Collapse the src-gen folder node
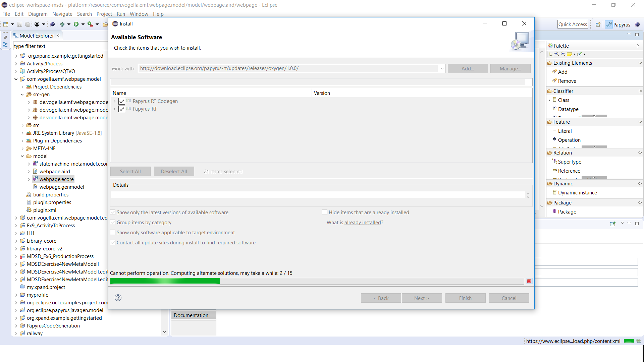 tap(22, 95)
